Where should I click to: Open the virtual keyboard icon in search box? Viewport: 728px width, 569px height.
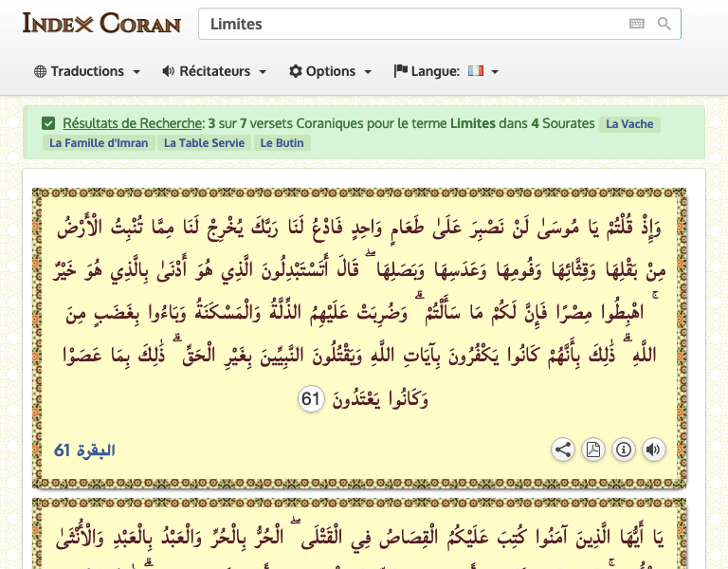coord(636,24)
